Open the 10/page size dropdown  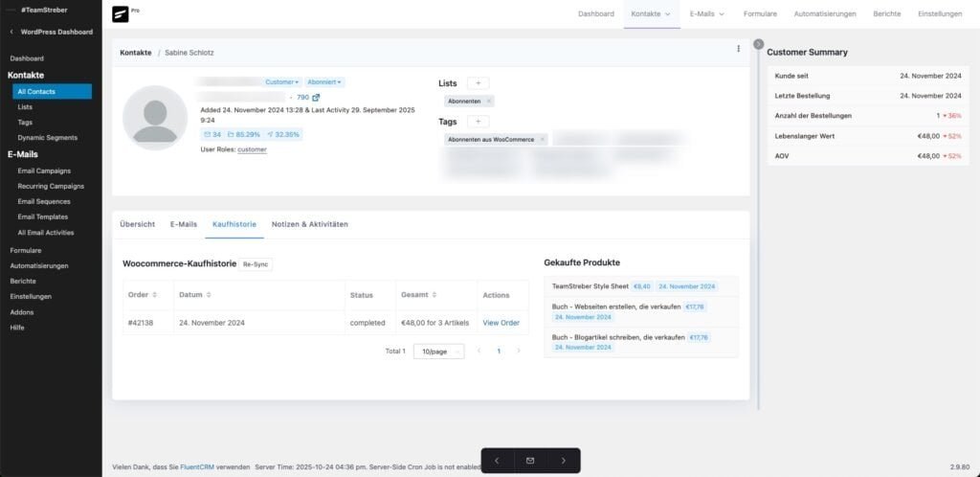click(x=438, y=352)
